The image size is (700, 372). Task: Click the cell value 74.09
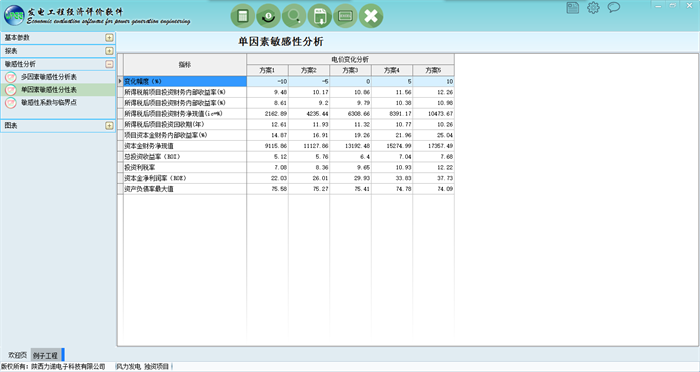coord(433,189)
